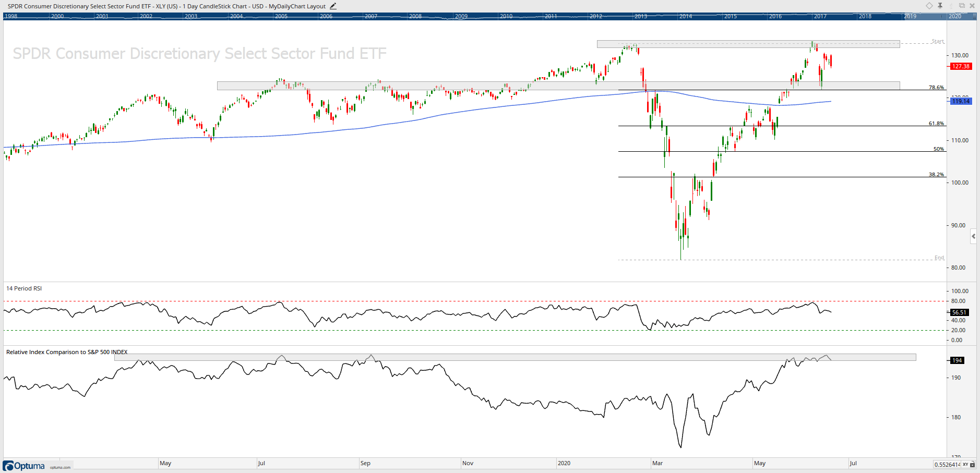Click the red 127.38 last price tag
This screenshot has height=473, width=980.
tap(961, 66)
